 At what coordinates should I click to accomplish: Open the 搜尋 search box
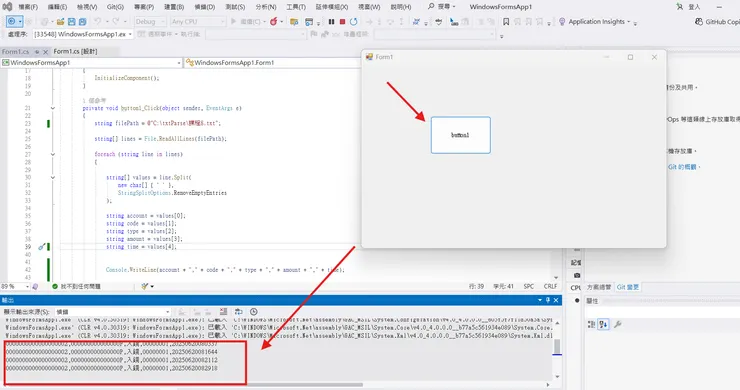441,7
